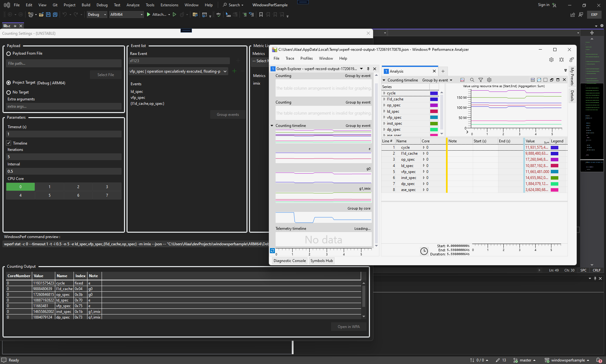Click the green plus to add the vfp_spec event
Screen dimensions: 606x364
[234, 71]
